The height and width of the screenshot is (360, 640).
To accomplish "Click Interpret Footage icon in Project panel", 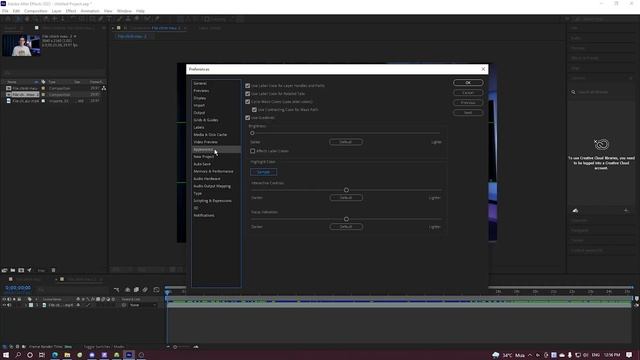I will 4,270.
